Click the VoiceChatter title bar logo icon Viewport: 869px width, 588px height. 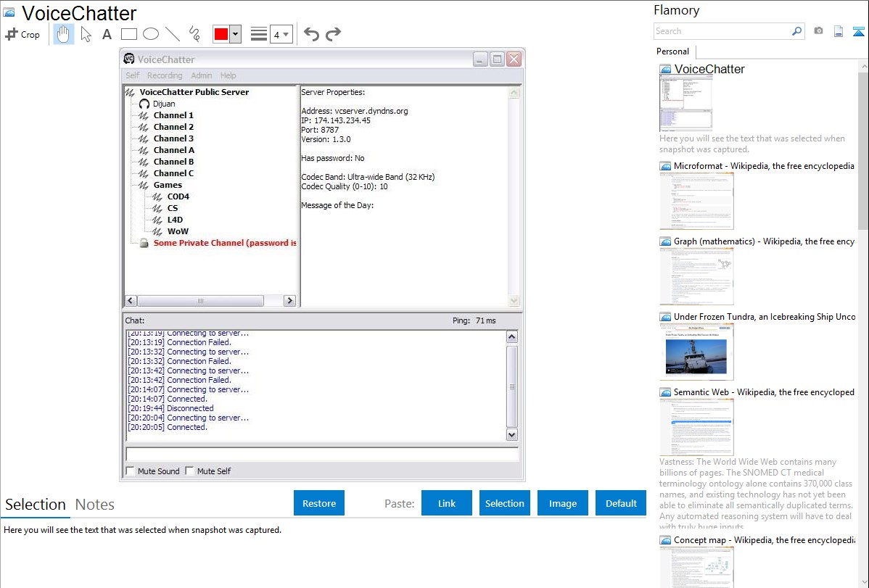click(129, 59)
